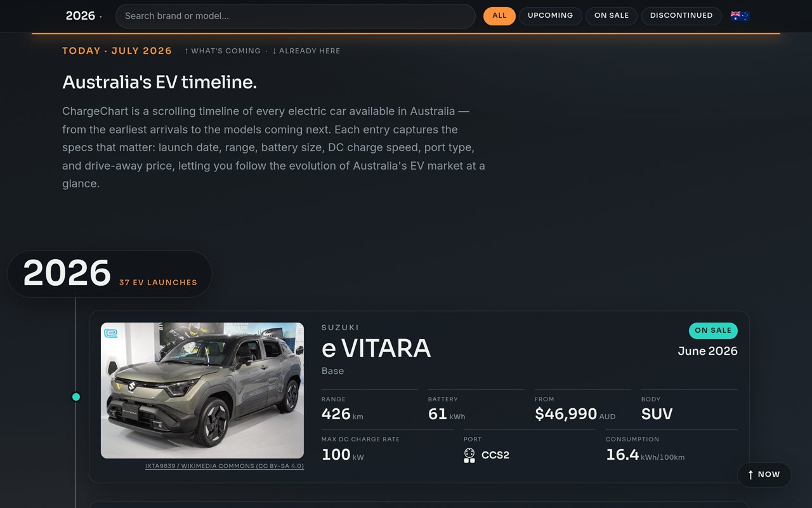
Task: Filter by ON SALE vehicles
Action: [x=612, y=16]
